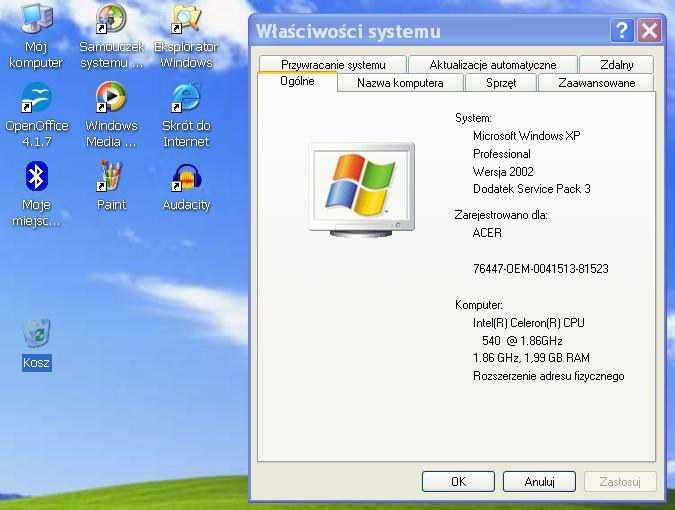The width and height of the screenshot is (675, 510).
Task: Switch to Nazwa komputera tab
Action: tap(400, 83)
